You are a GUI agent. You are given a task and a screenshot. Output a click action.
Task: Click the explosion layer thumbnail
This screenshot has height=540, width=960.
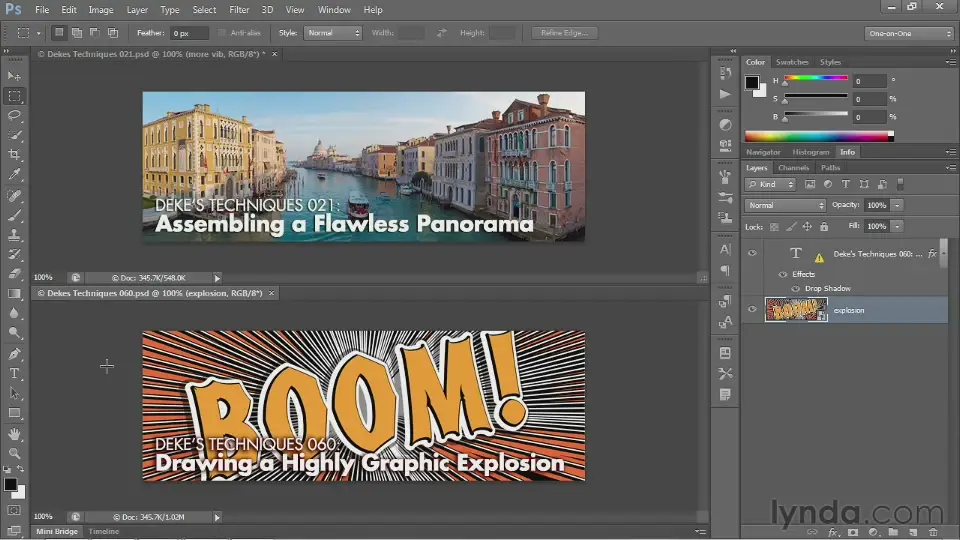coord(796,310)
